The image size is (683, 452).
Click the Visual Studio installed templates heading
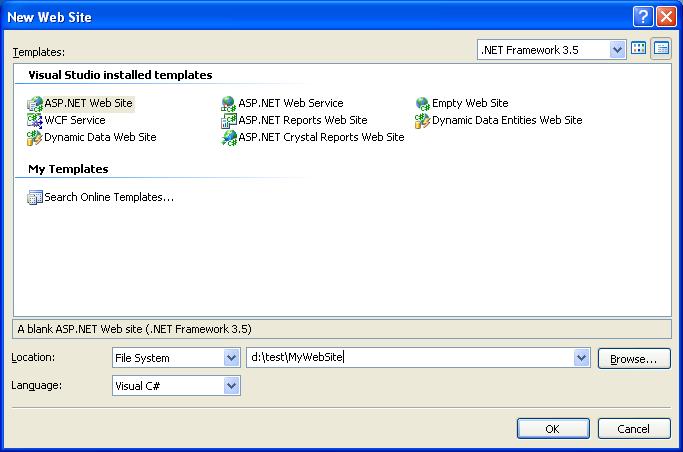120,75
